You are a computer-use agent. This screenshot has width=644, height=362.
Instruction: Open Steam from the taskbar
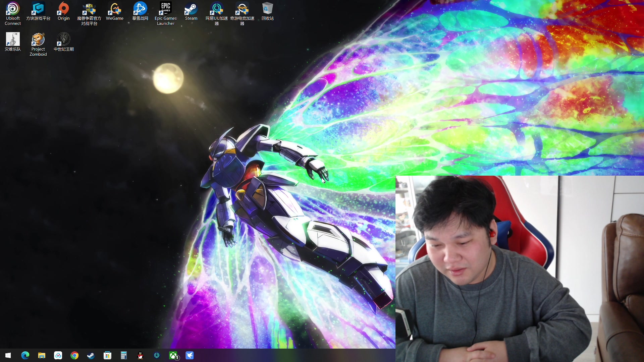[91, 355]
